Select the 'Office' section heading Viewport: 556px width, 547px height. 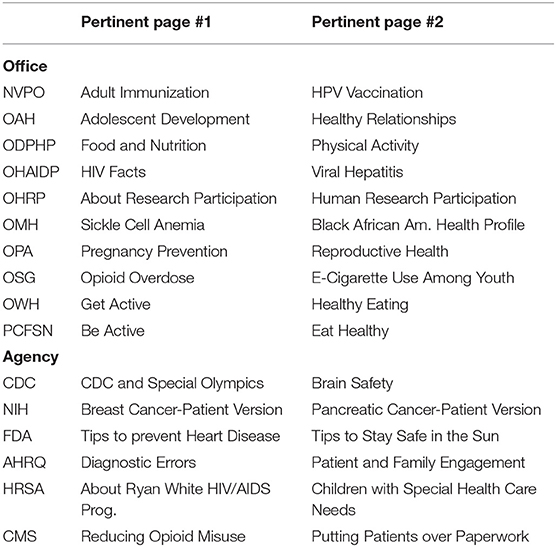pyautogui.click(x=25, y=66)
